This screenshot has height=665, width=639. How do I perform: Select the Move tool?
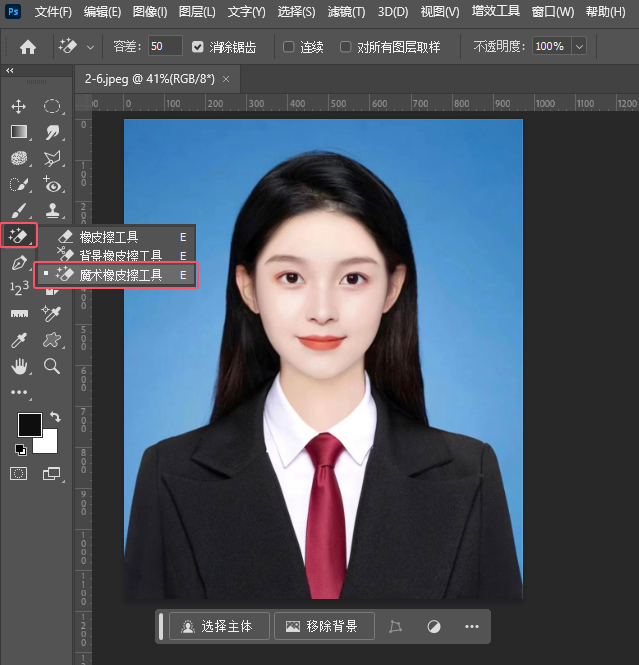coord(19,106)
